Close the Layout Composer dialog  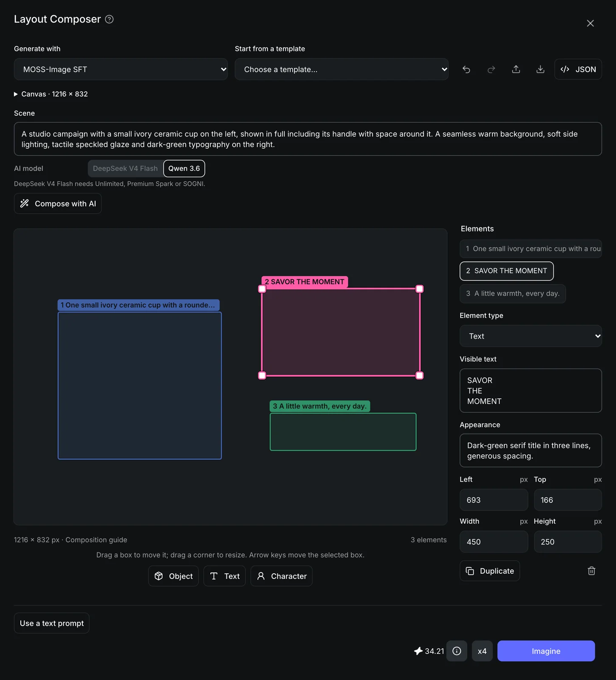[x=590, y=23]
